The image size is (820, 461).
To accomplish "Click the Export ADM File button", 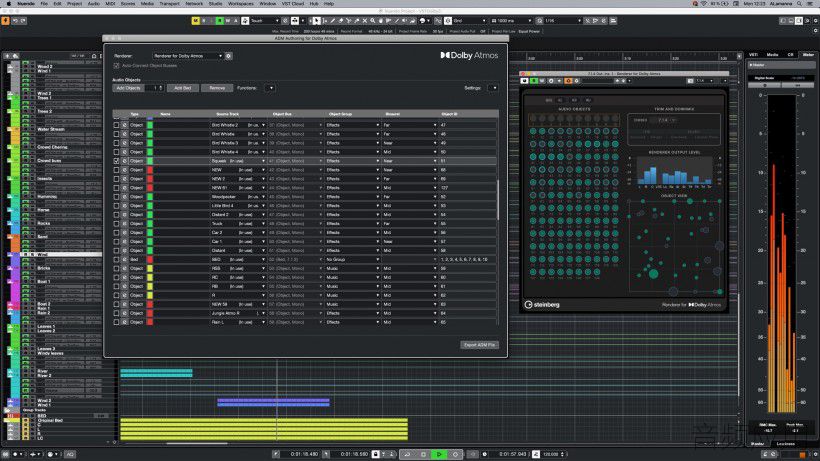I will coord(479,345).
